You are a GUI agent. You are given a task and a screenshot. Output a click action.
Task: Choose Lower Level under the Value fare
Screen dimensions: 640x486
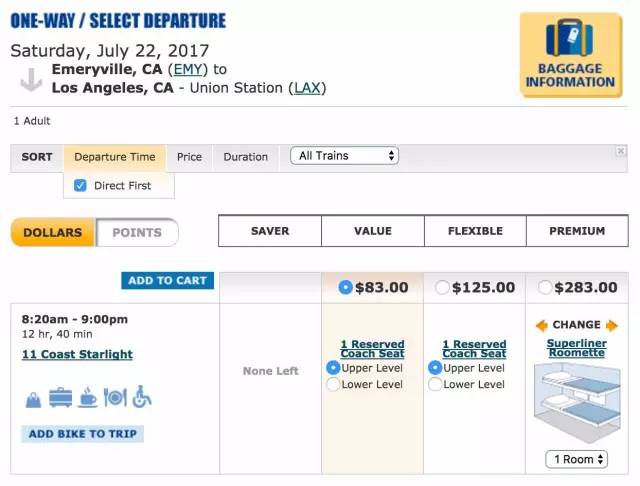pos(333,384)
